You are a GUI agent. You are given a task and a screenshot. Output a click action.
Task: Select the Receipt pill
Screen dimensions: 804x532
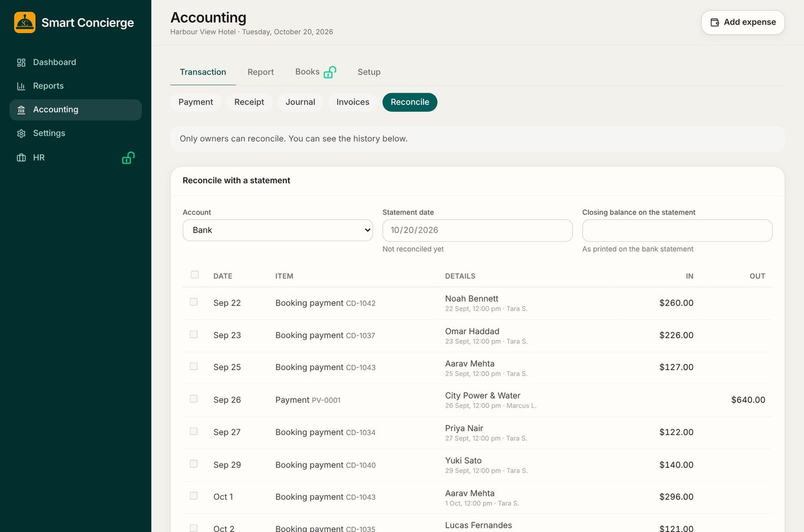pos(249,102)
